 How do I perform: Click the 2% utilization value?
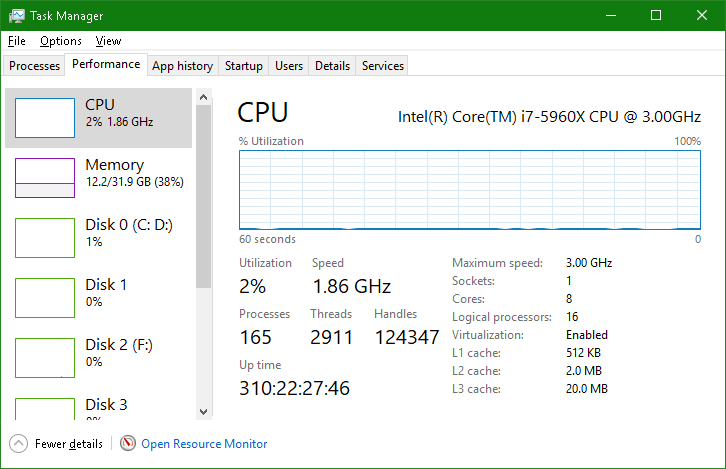[252, 286]
